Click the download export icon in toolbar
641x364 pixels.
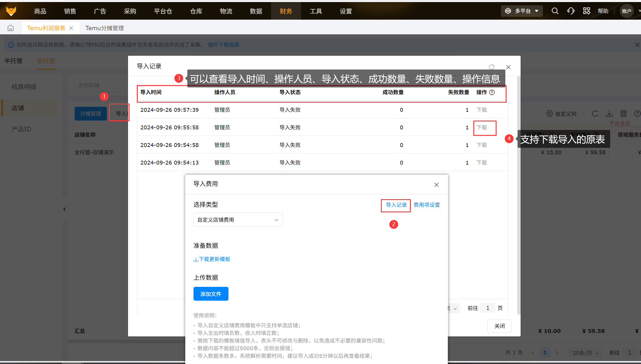[x=609, y=114]
